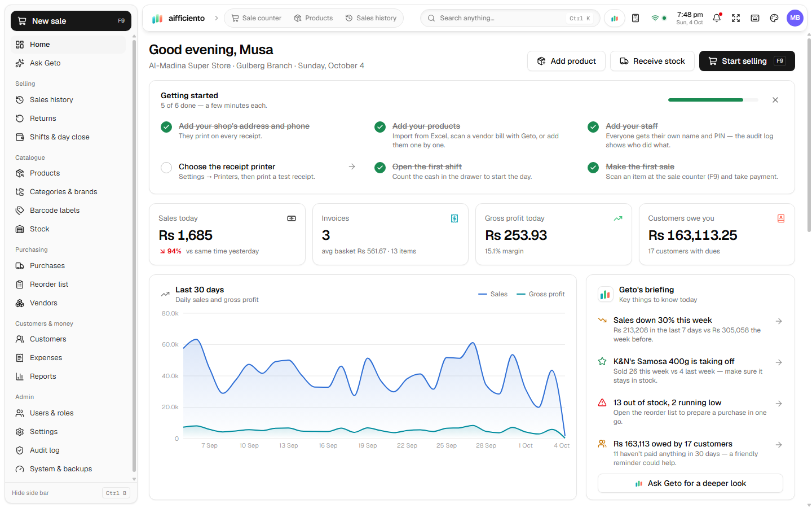Open Purchases in the sidebar
The image size is (812, 508).
68,266
